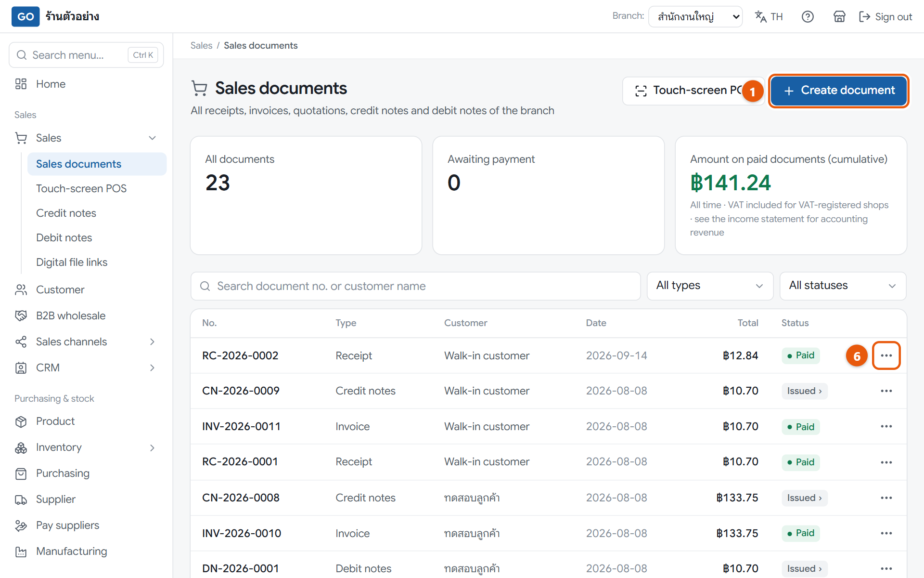The width and height of the screenshot is (924, 578).
Task: Open actions menu for INV-2026-0011
Action: pyautogui.click(x=886, y=426)
